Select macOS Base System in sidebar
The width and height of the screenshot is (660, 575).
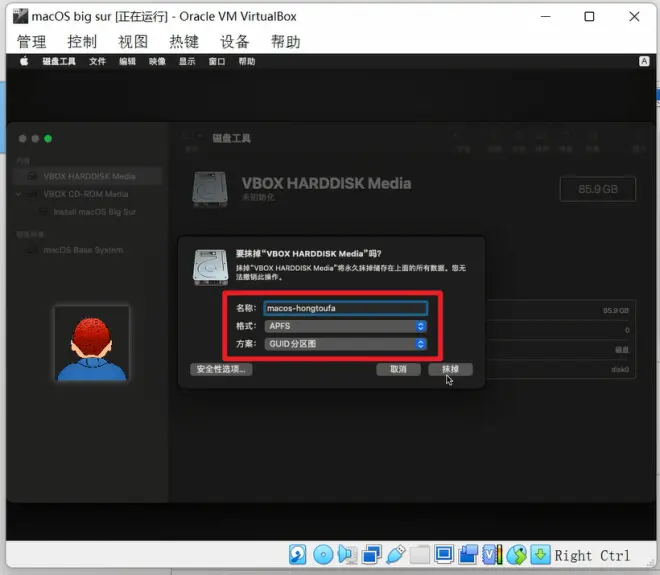tap(83, 250)
